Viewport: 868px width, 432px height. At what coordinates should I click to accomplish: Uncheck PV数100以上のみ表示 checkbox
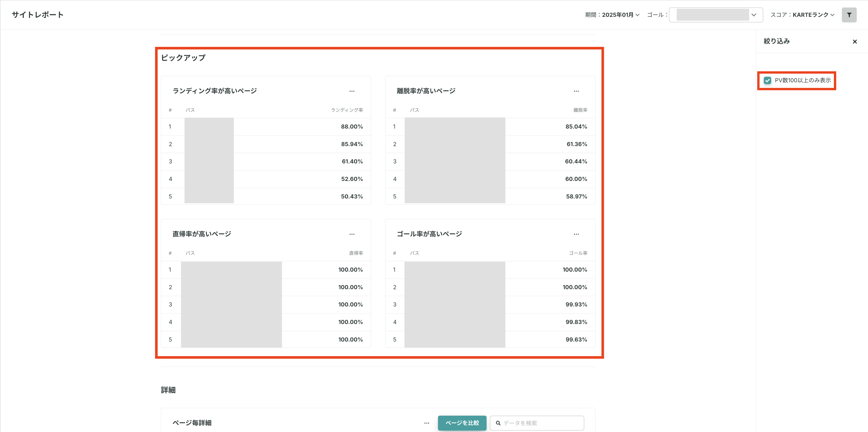(767, 80)
